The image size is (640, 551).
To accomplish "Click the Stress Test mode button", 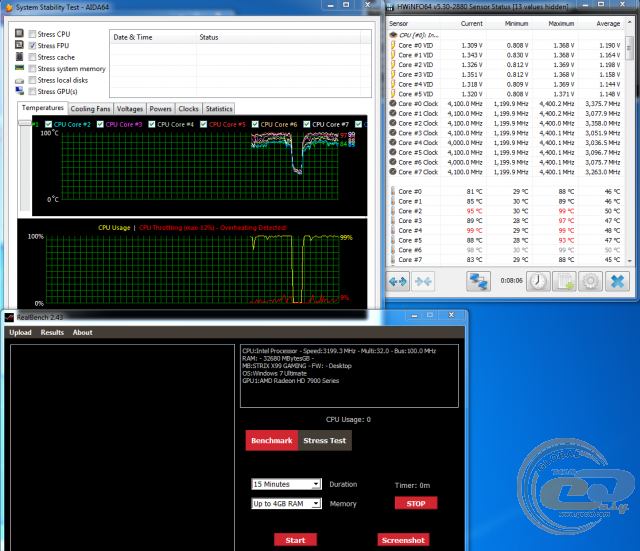I will [325, 440].
